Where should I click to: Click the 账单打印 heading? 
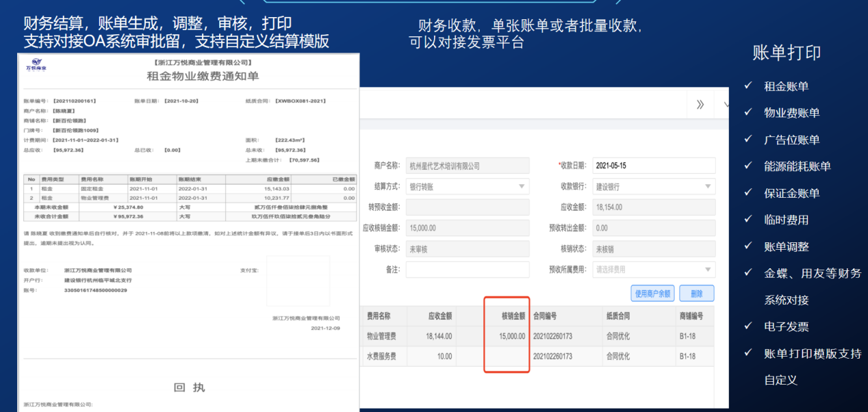pyautogui.click(x=787, y=53)
